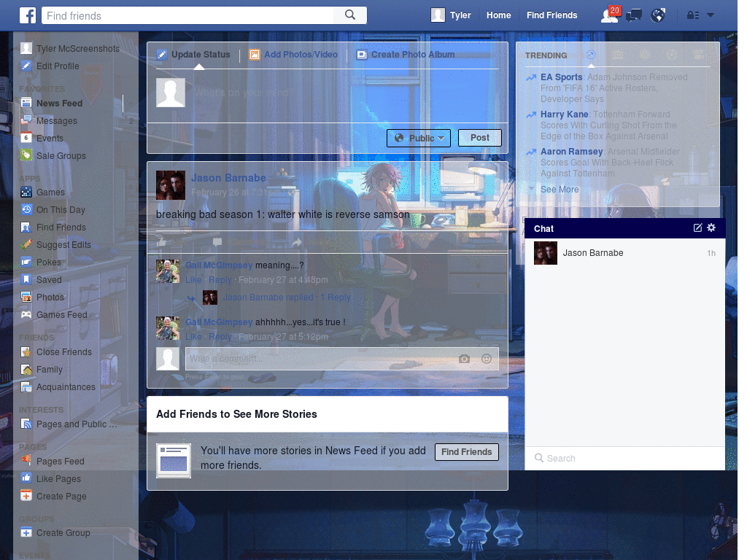
Task: Open Events in the sidebar
Action: coord(42,138)
